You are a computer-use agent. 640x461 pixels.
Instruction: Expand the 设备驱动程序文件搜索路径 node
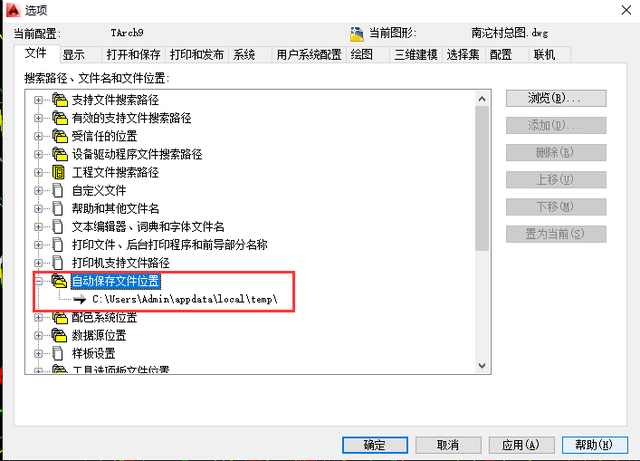pos(38,154)
